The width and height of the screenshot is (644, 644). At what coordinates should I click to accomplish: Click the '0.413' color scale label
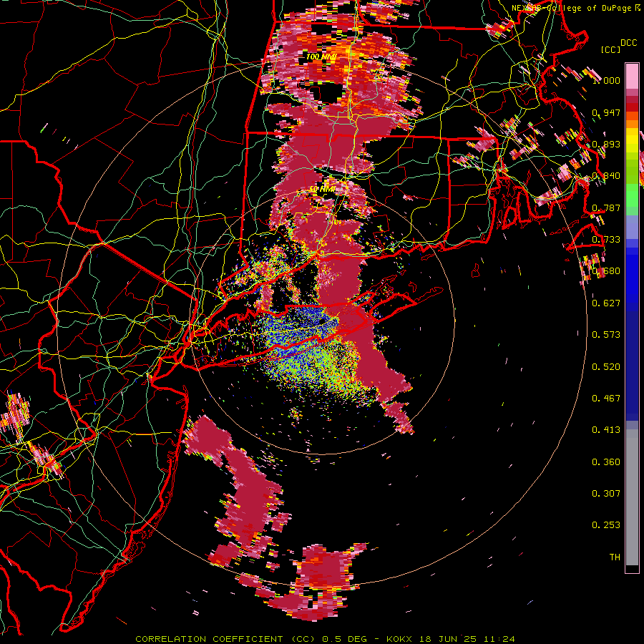click(x=606, y=430)
